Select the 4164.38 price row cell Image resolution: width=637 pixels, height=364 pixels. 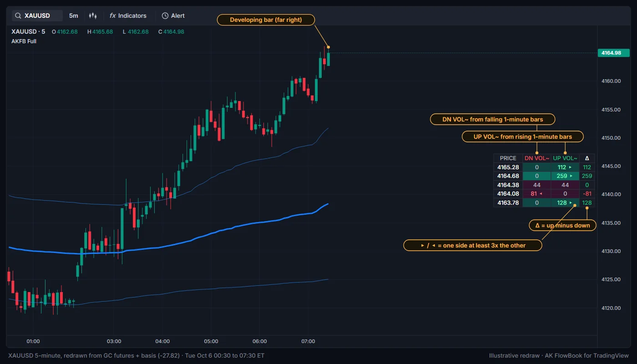(x=508, y=185)
